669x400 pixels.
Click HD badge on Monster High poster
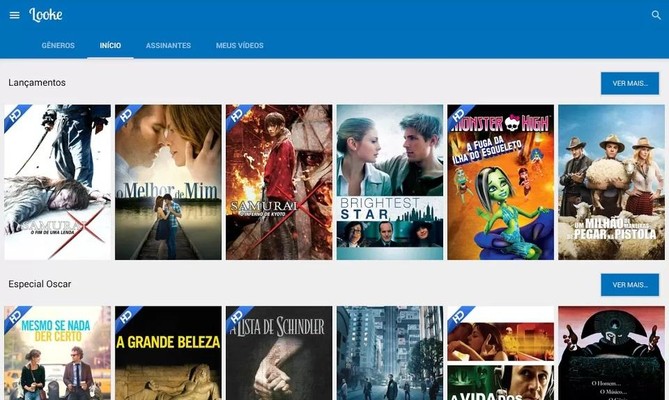click(x=458, y=115)
